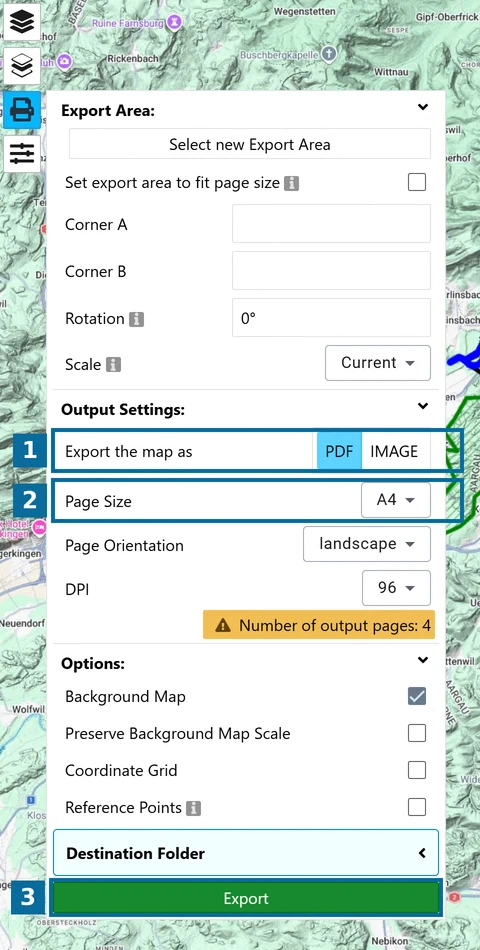Open the sliders settings icon
The width and height of the screenshot is (480, 950).
click(x=22, y=153)
